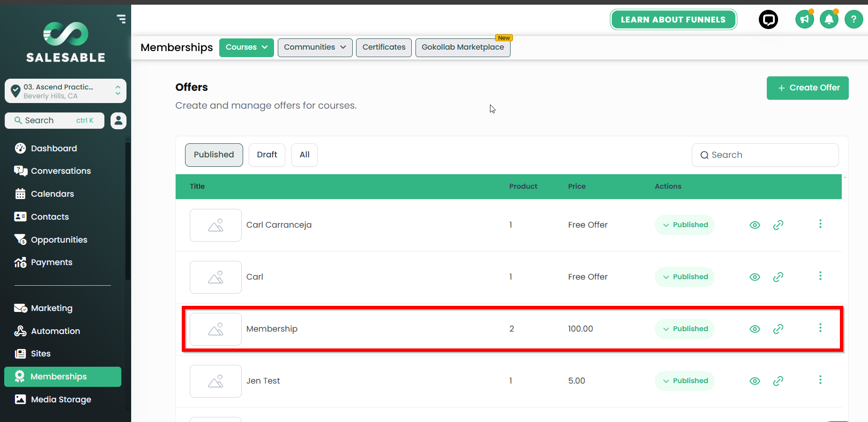Open Published status dropdown for Membership
Viewport: 868px width, 422px height.
pyautogui.click(x=685, y=329)
